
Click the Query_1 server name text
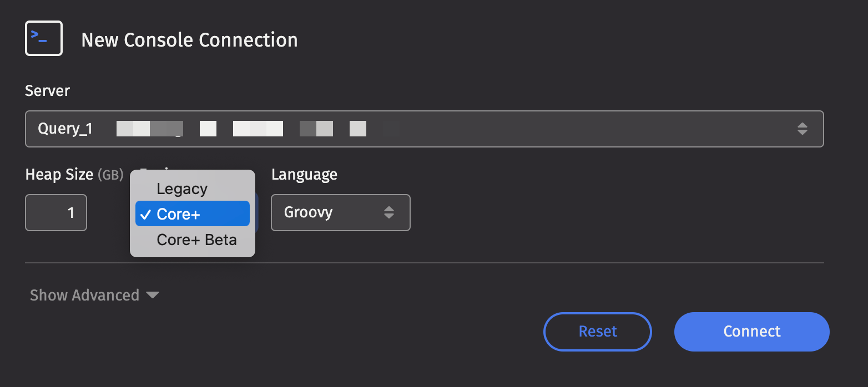[x=65, y=129]
